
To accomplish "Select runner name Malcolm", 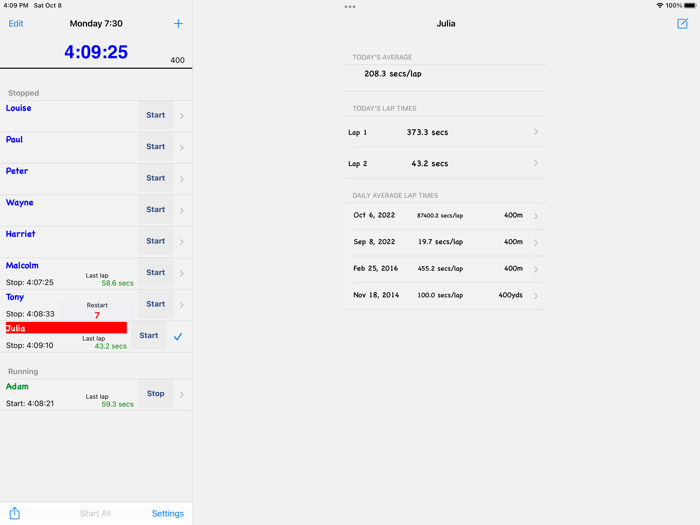I will (22, 266).
